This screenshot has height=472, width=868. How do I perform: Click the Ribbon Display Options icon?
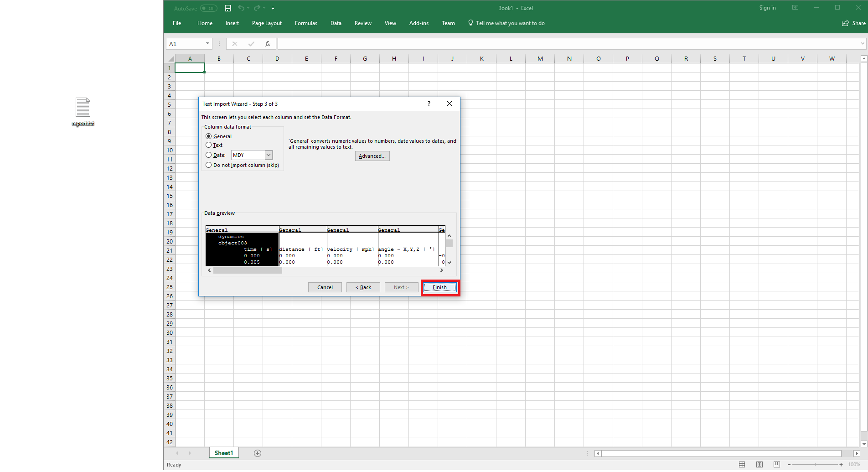(795, 8)
